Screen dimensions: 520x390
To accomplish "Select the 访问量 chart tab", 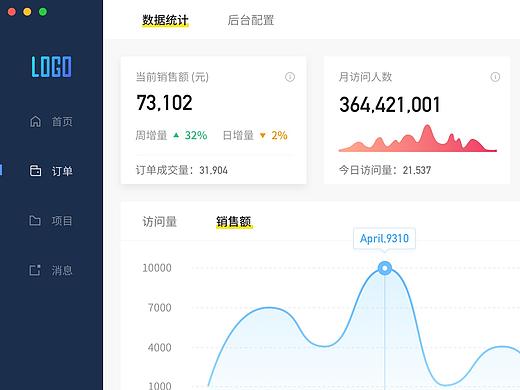I will pos(160,222).
